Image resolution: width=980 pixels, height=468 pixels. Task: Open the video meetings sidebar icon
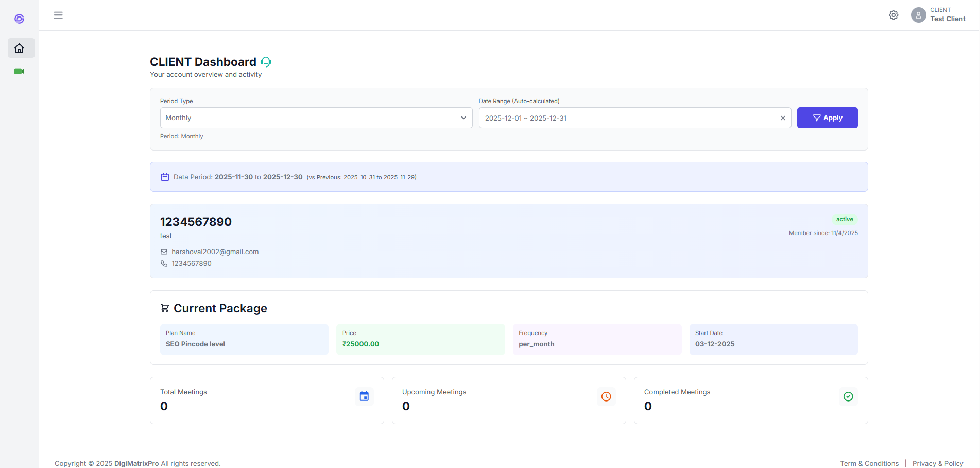point(20,71)
